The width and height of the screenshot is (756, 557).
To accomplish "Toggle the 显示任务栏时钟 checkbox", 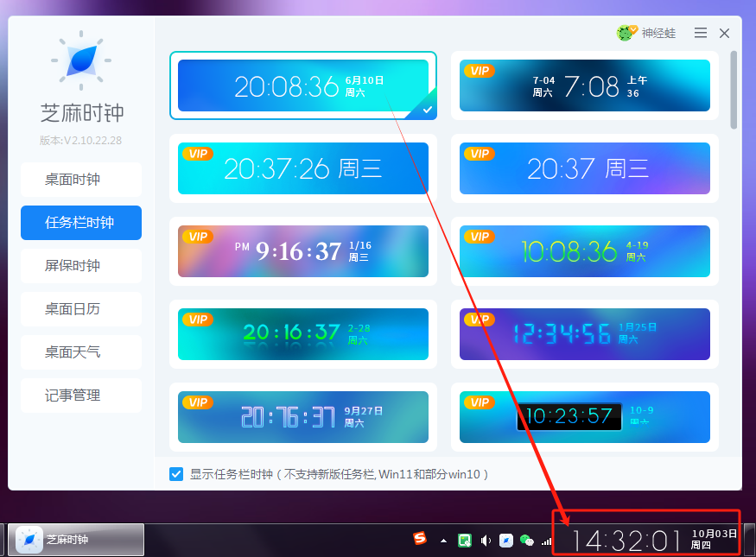I will [176, 474].
